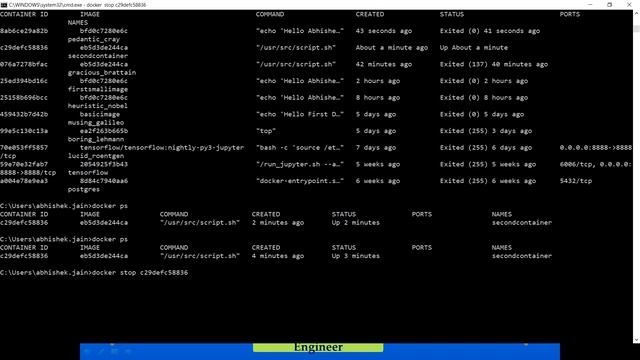Click container name boring_lehmann
The width and height of the screenshot is (640, 360).
pyautogui.click(x=96, y=140)
